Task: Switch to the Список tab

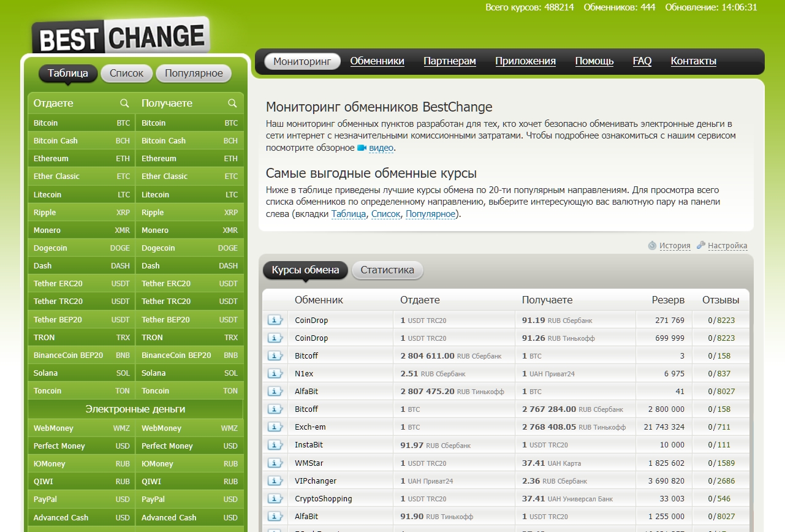Action: click(x=126, y=74)
